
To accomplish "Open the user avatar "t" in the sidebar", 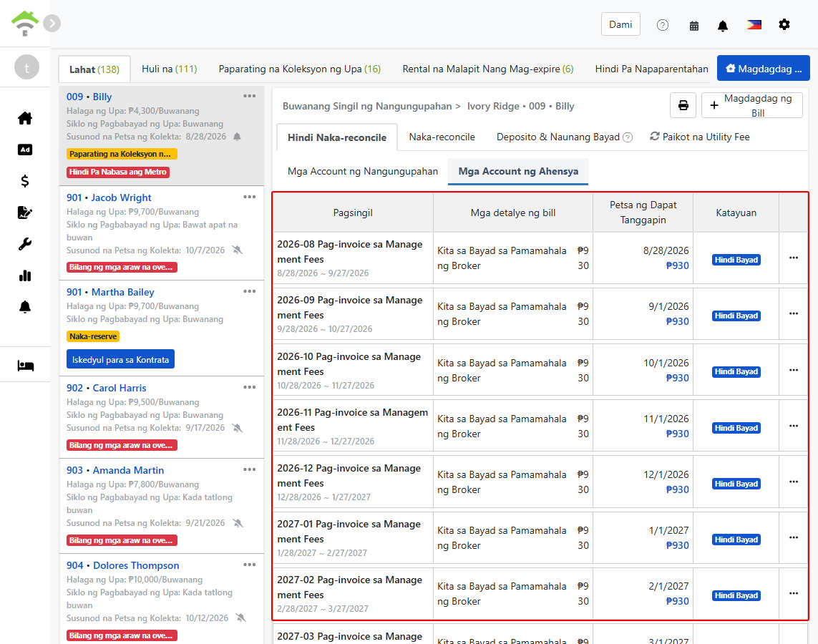I will 26,67.
